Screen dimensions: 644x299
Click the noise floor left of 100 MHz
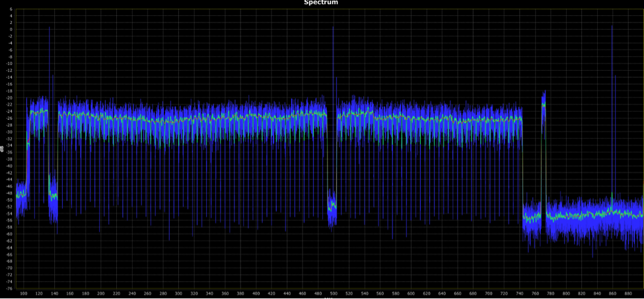pos(20,194)
